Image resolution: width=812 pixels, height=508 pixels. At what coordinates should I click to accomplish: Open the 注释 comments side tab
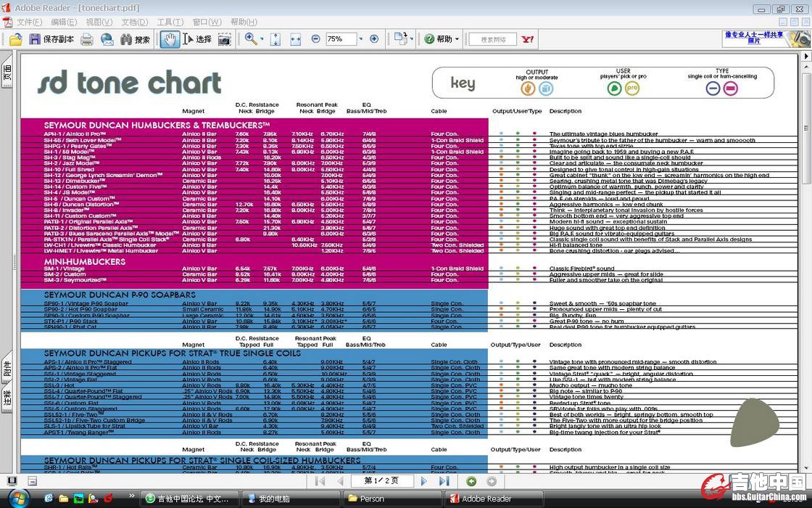7,398
